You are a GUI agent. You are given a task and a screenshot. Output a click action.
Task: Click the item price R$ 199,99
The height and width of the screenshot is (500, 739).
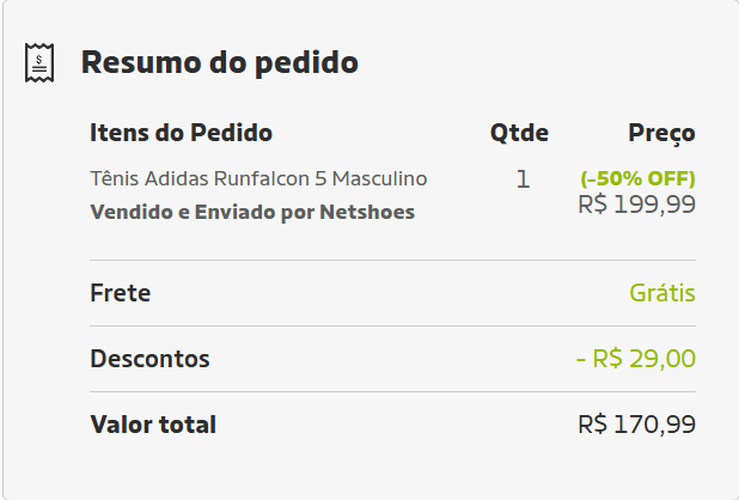637,205
